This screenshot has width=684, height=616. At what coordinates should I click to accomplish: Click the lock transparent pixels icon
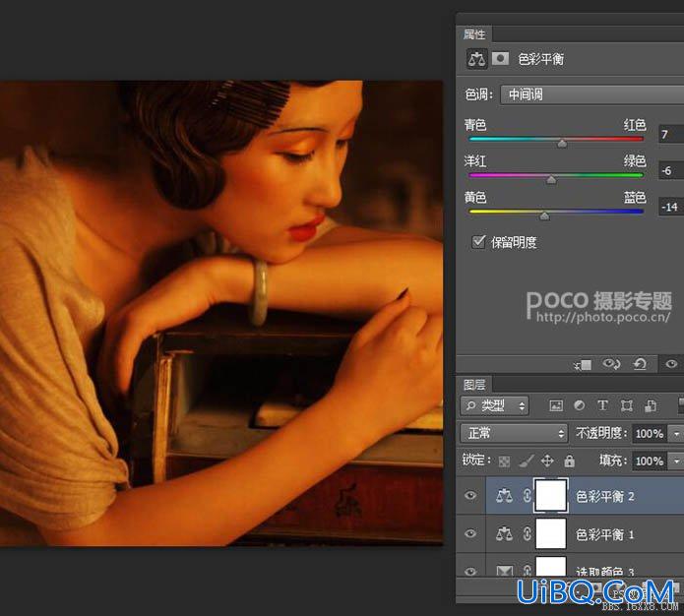pos(504,462)
